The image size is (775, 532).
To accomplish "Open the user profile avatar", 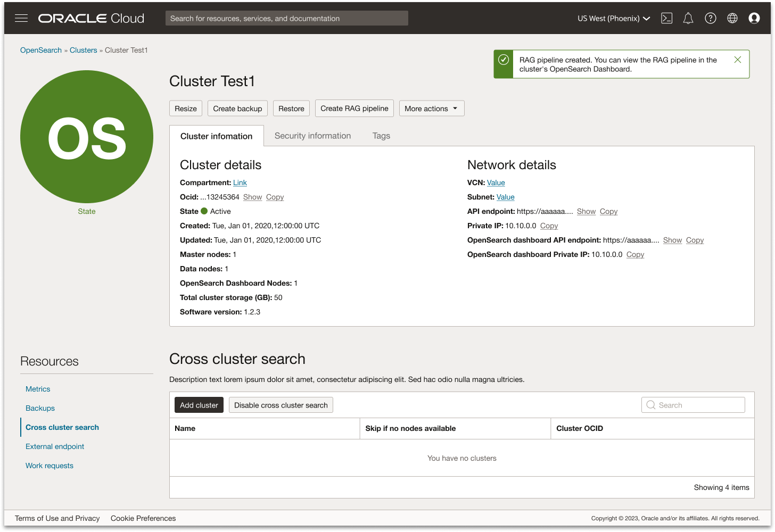I will click(754, 18).
